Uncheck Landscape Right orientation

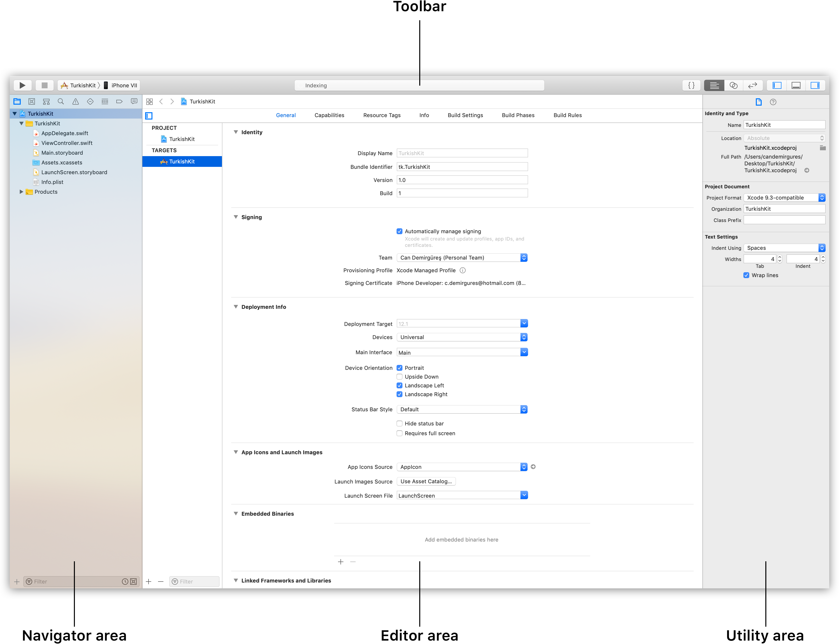click(399, 394)
